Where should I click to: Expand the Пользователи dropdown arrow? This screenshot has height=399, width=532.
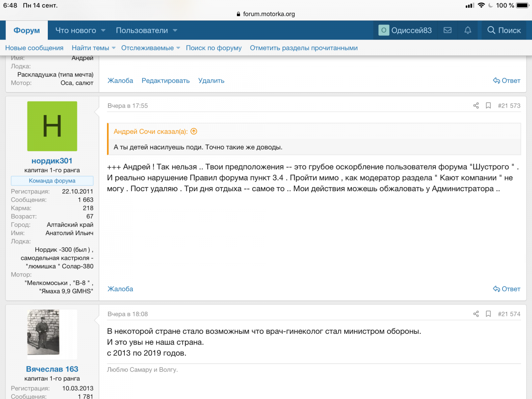[x=175, y=30]
